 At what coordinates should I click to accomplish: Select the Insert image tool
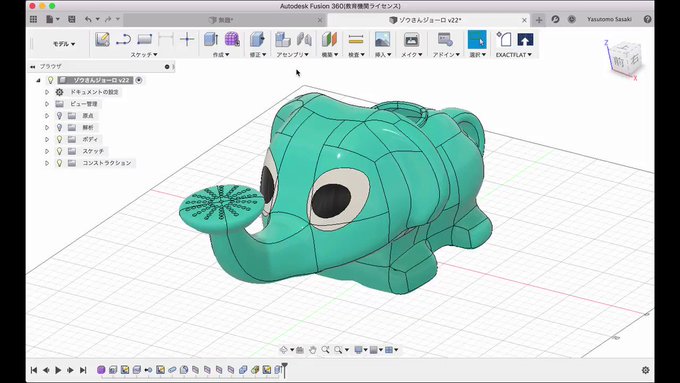coord(382,39)
